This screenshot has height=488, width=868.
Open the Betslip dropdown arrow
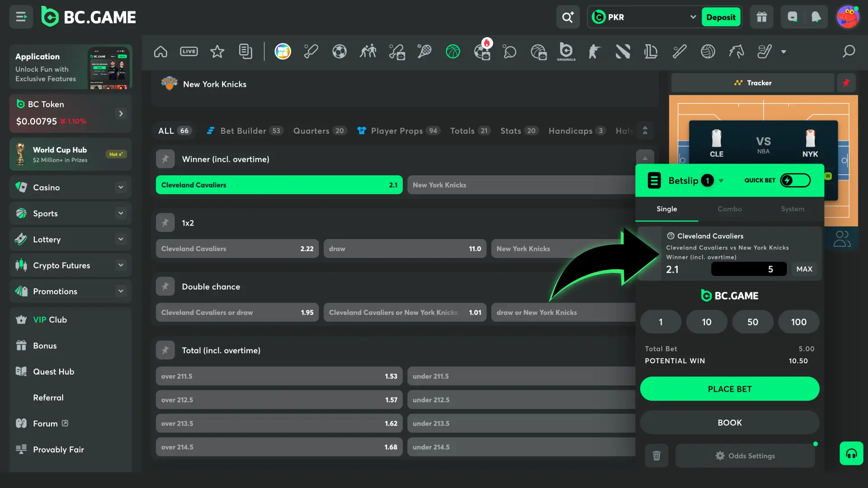(721, 181)
